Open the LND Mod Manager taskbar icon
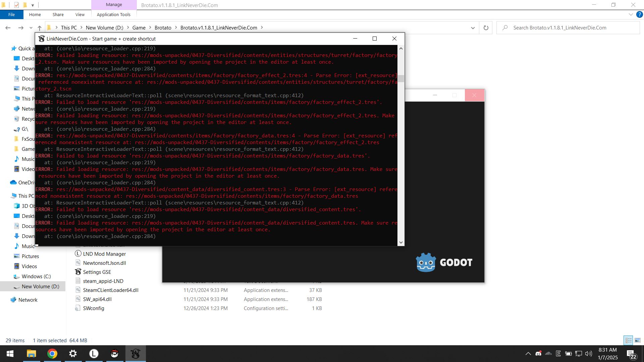Viewport: 644px width, 362px height. point(94,354)
